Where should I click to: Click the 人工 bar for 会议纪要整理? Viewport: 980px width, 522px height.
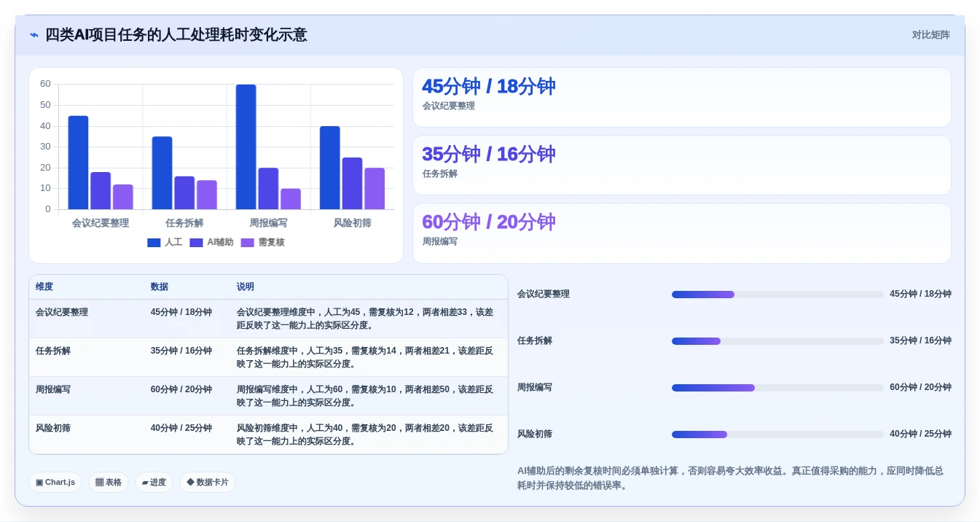[x=78, y=163]
